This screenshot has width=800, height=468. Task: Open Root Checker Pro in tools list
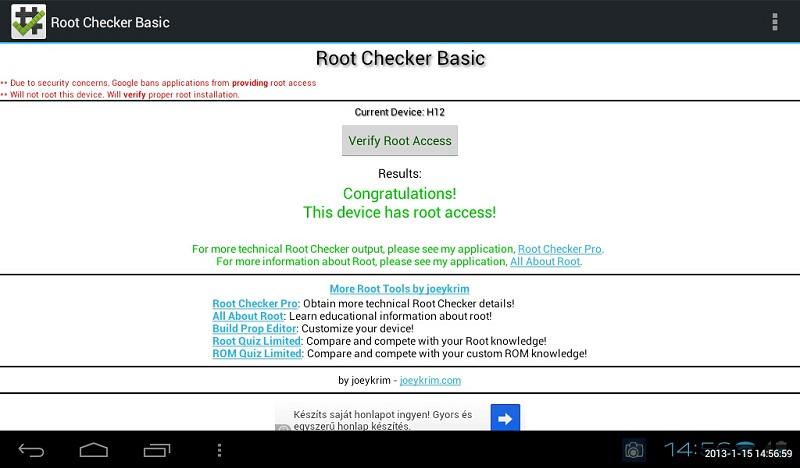tap(255, 303)
